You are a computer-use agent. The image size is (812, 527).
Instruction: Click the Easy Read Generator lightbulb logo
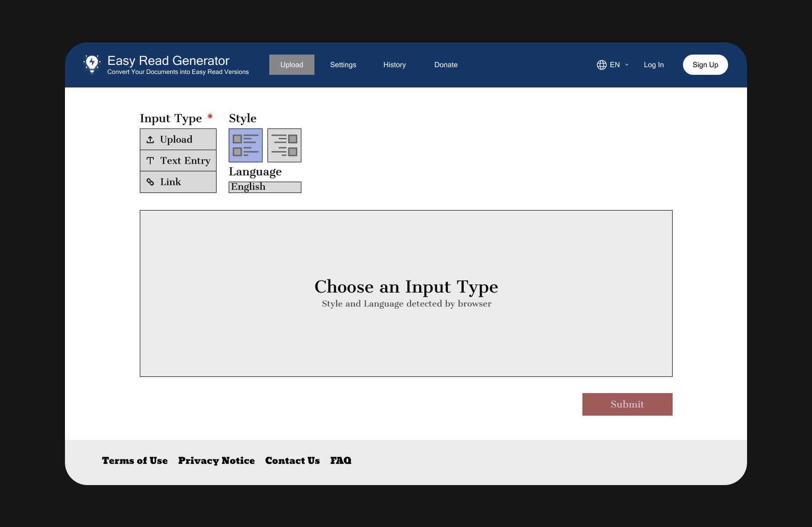click(x=92, y=64)
